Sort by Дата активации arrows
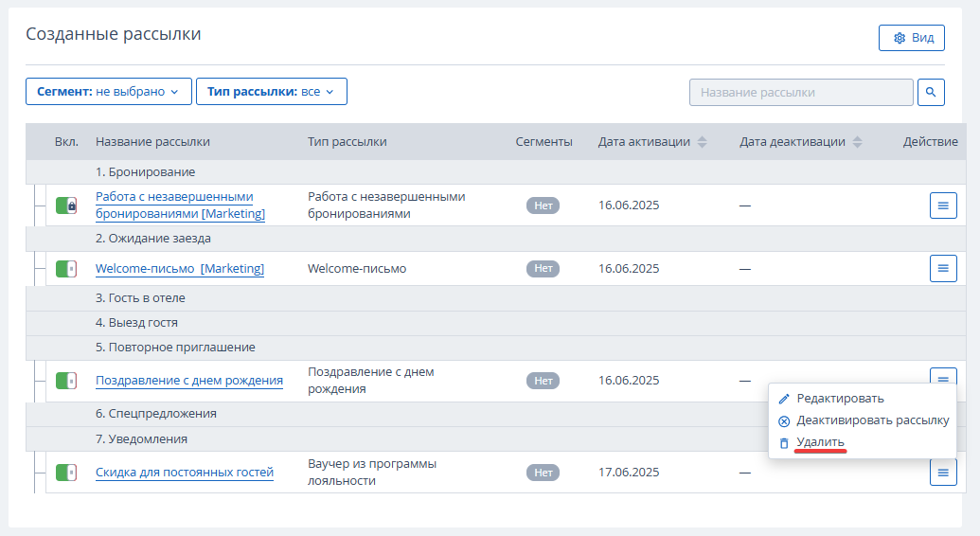 click(x=702, y=142)
